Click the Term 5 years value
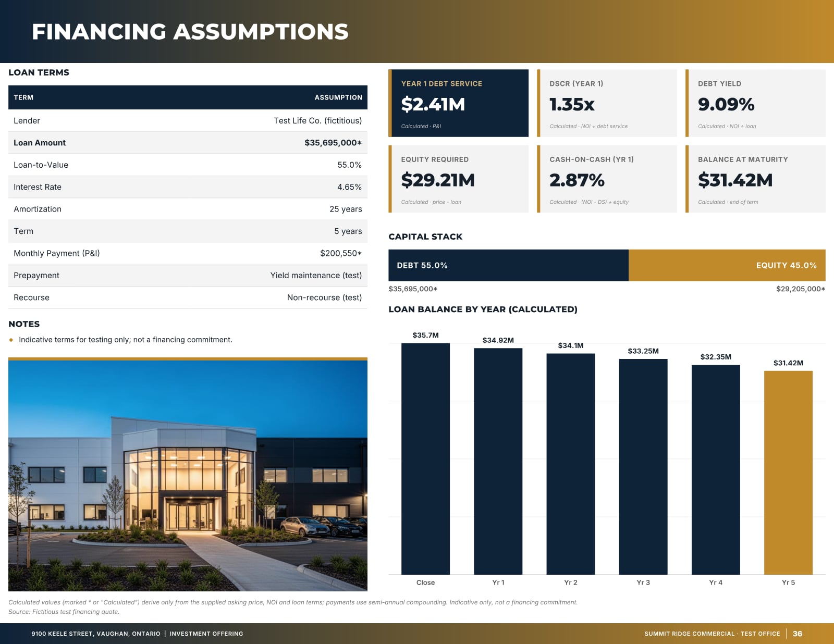 click(x=348, y=231)
